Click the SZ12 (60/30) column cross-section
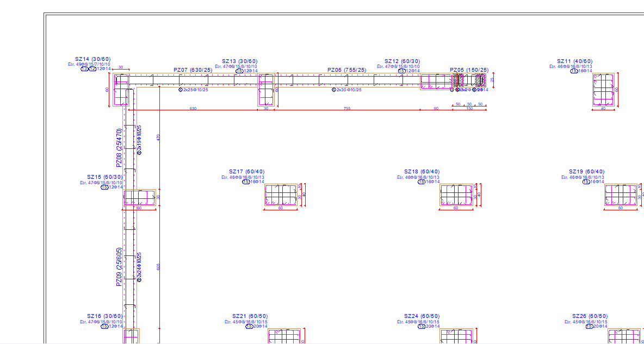 click(436, 82)
